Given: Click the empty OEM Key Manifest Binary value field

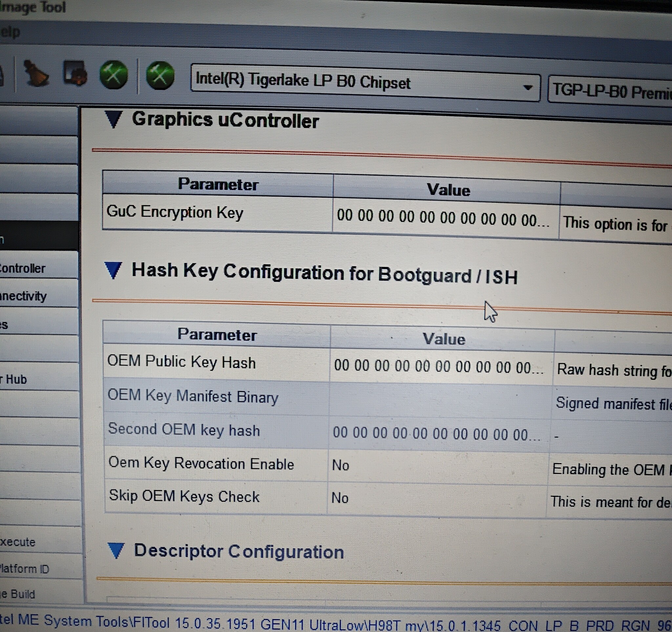Looking at the screenshot, I should (x=441, y=400).
